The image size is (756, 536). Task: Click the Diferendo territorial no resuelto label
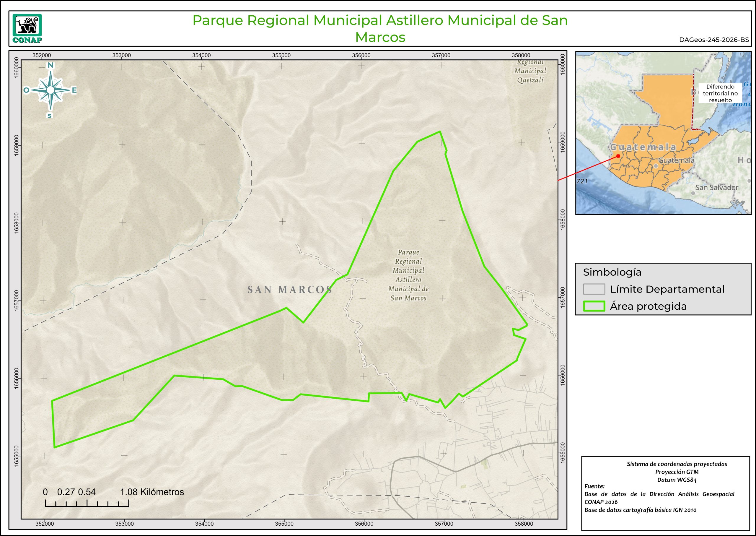point(720,93)
